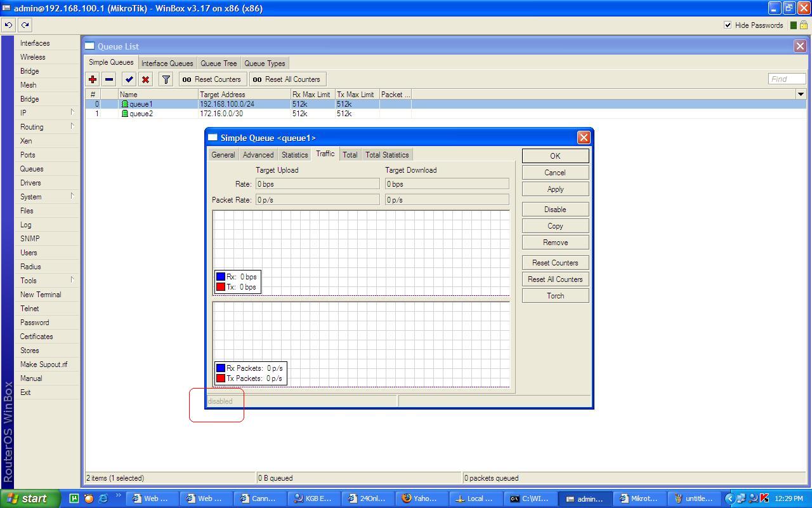The width and height of the screenshot is (812, 508).
Task: Click the queue1 green queue icon
Action: click(x=125, y=104)
